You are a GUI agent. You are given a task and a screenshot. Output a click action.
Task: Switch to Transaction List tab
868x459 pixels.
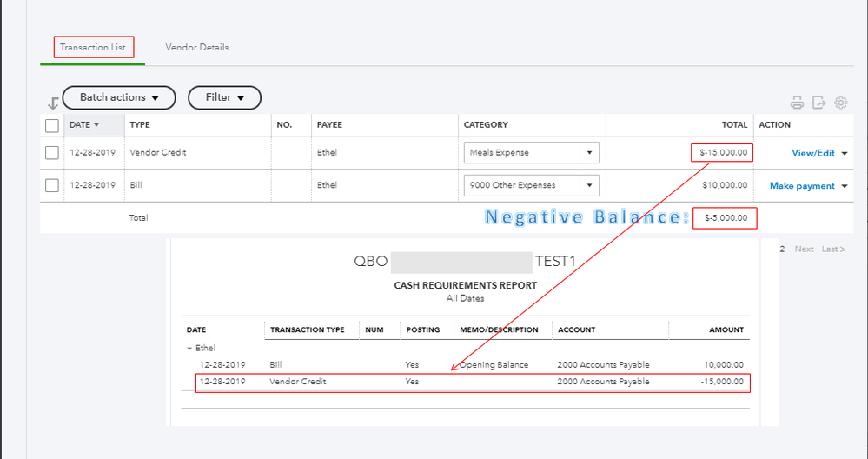click(x=93, y=48)
